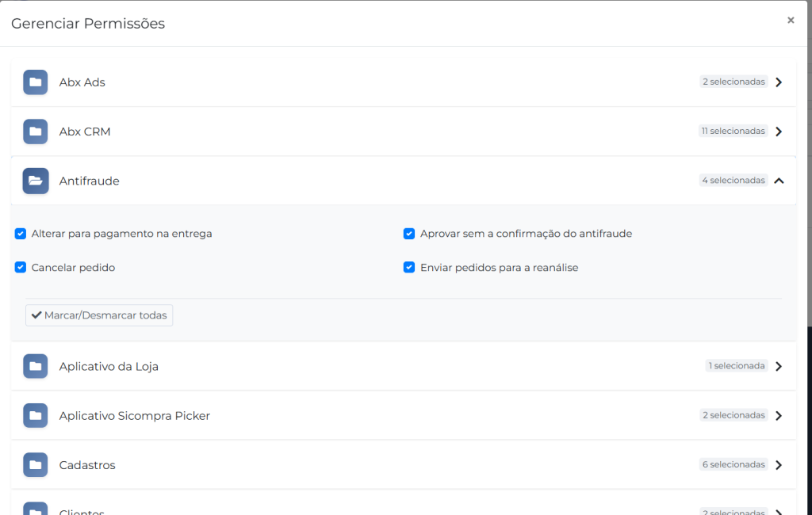This screenshot has height=515, width=812.
Task: Click the open Antifraude folder icon
Action: coord(35,181)
